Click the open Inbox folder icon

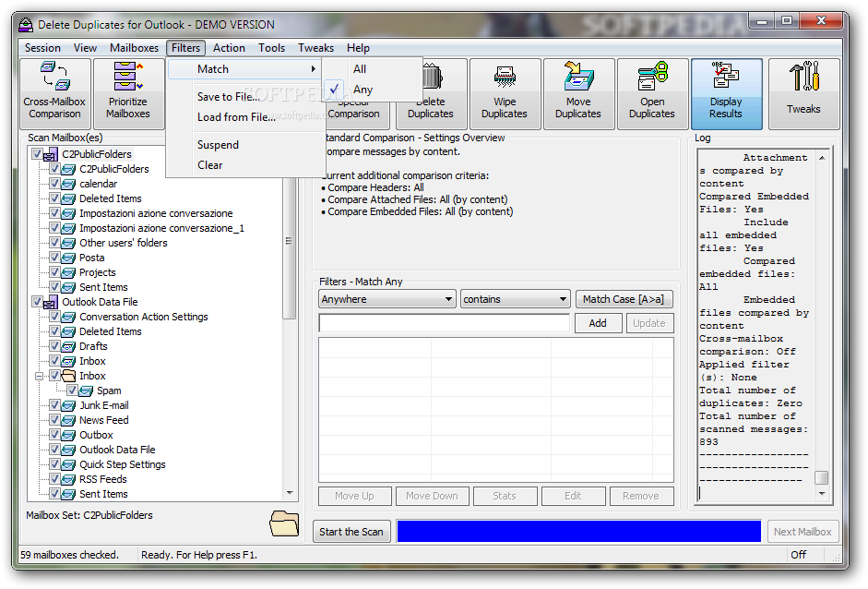(x=68, y=376)
